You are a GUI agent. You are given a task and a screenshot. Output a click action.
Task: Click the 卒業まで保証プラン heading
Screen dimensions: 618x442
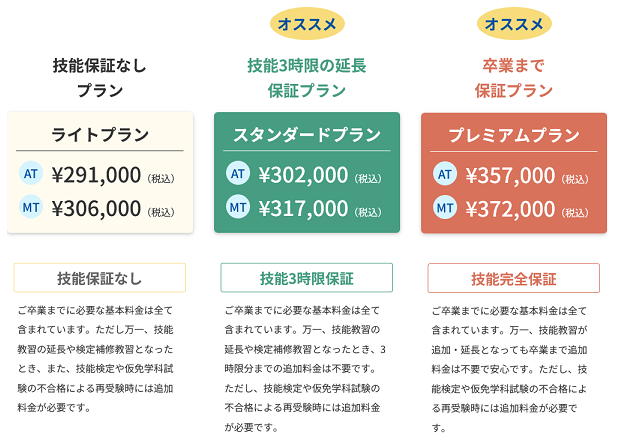click(x=514, y=78)
